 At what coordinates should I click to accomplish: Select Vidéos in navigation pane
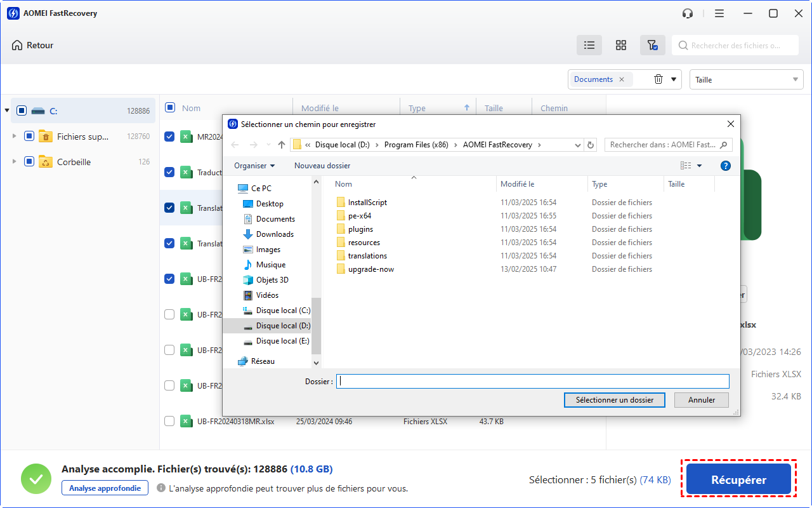pos(267,295)
